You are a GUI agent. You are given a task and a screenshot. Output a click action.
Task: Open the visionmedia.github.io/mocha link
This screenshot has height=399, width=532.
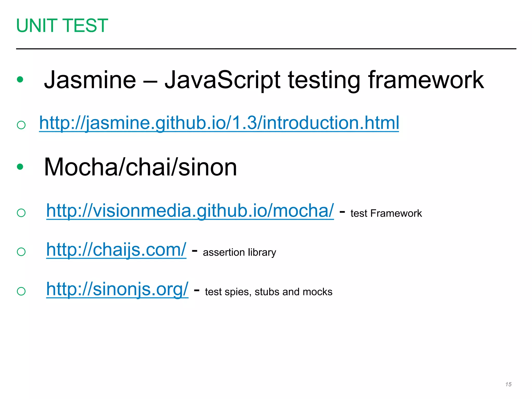pyautogui.click(x=190, y=211)
